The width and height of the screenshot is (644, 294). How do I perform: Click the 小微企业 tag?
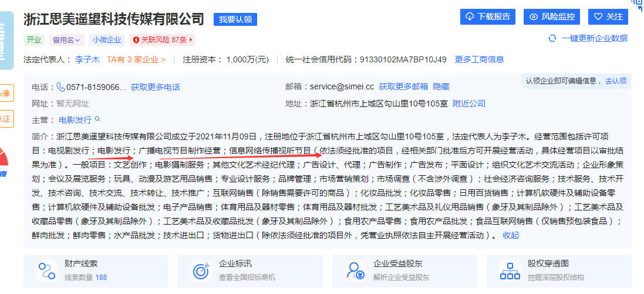(x=107, y=40)
